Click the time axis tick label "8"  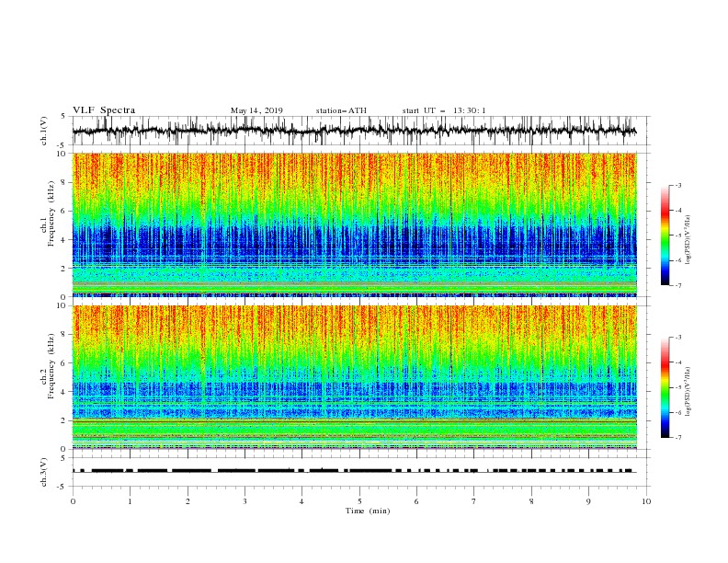click(x=531, y=501)
